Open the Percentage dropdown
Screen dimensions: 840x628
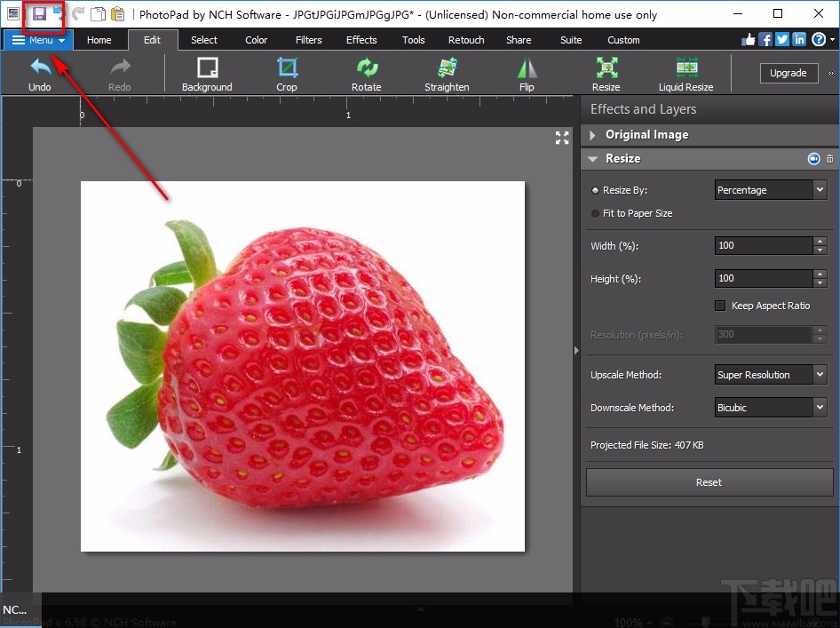click(771, 190)
